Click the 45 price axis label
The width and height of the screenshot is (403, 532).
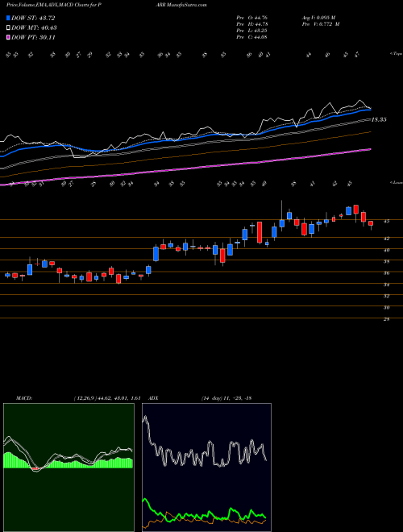386,222
